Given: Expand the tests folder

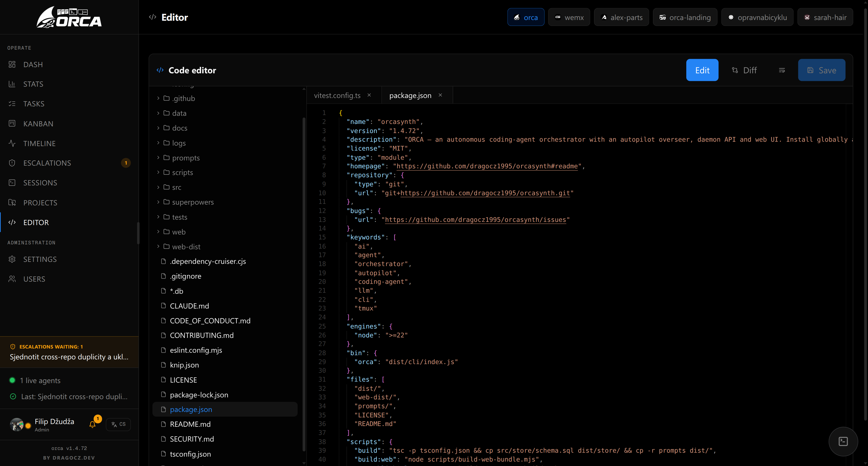Looking at the screenshot, I should [225, 217].
